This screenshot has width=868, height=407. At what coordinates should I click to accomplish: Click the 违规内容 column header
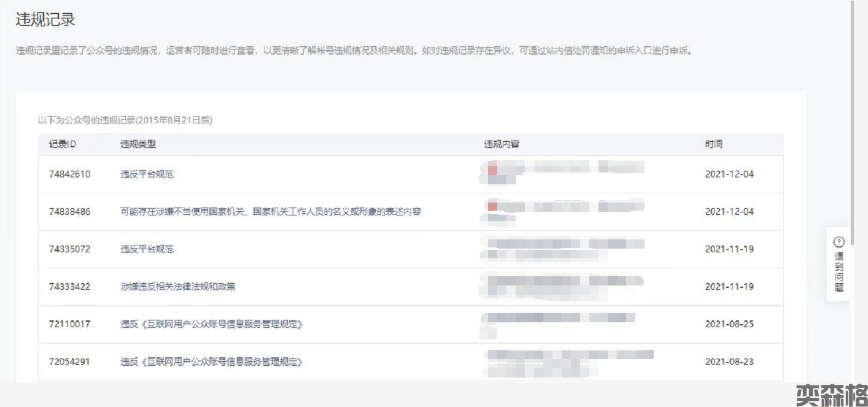click(502, 144)
